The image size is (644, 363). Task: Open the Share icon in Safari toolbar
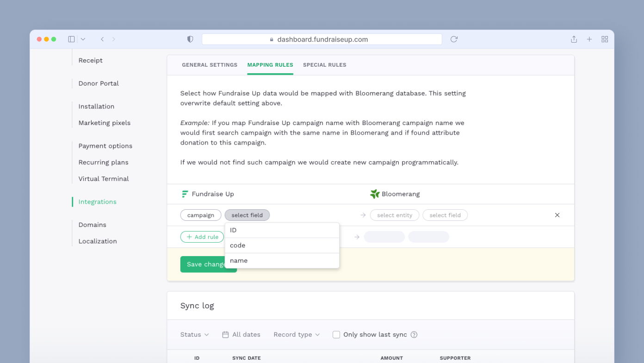[574, 39]
